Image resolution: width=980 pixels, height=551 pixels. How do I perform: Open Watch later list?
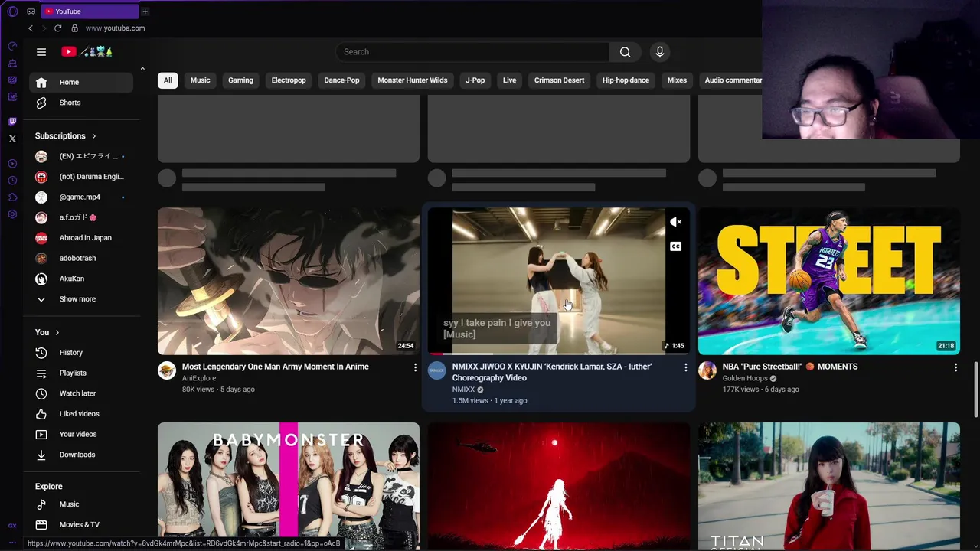tap(81, 393)
